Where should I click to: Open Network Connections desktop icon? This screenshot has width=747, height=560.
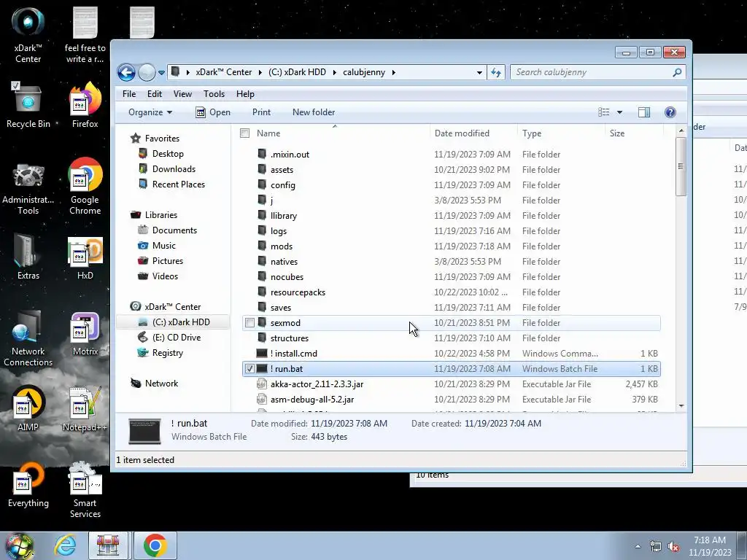[x=28, y=338]
